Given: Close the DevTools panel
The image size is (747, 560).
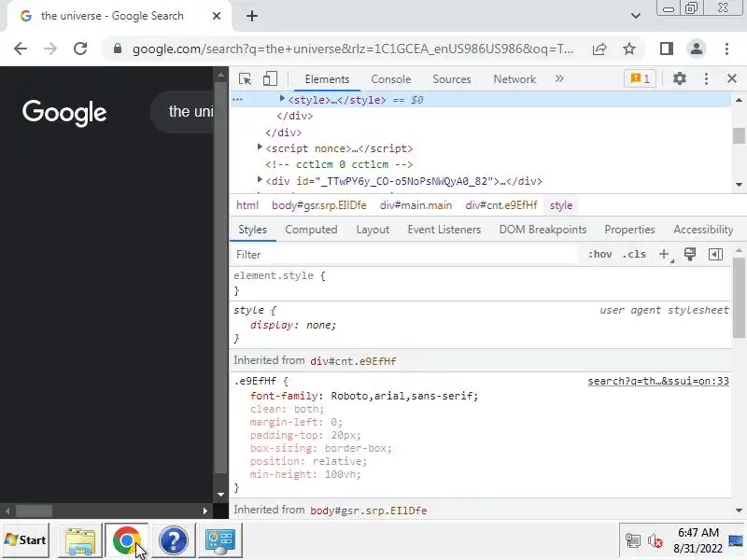Looking at the screenshot, I should click(x=732, y=78).
